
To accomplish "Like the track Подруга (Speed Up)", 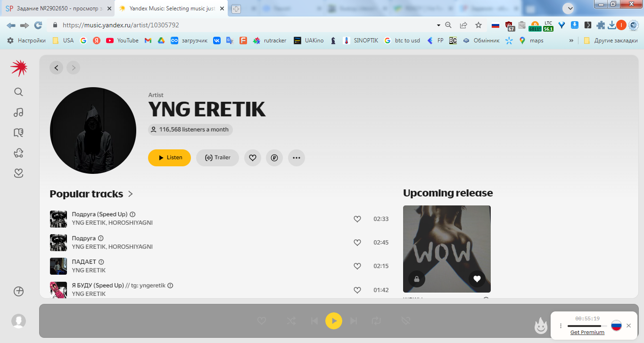I will pyautogui.click(x=357, y=219).
